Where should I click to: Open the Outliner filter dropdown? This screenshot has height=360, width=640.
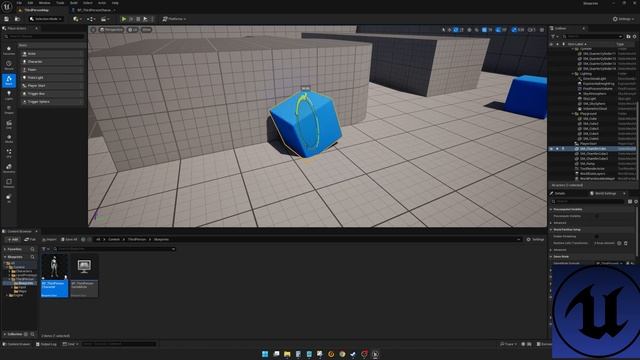555,36
